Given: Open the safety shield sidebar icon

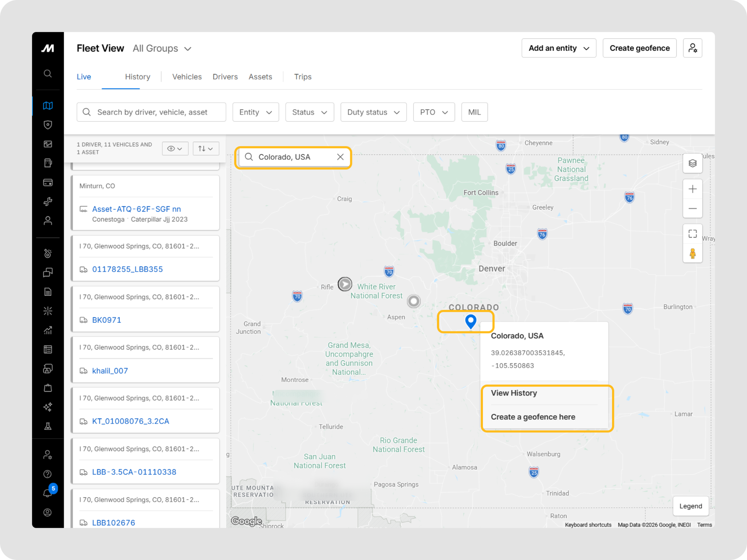Looking at the screenshot, I should click(x=48, y=125).
